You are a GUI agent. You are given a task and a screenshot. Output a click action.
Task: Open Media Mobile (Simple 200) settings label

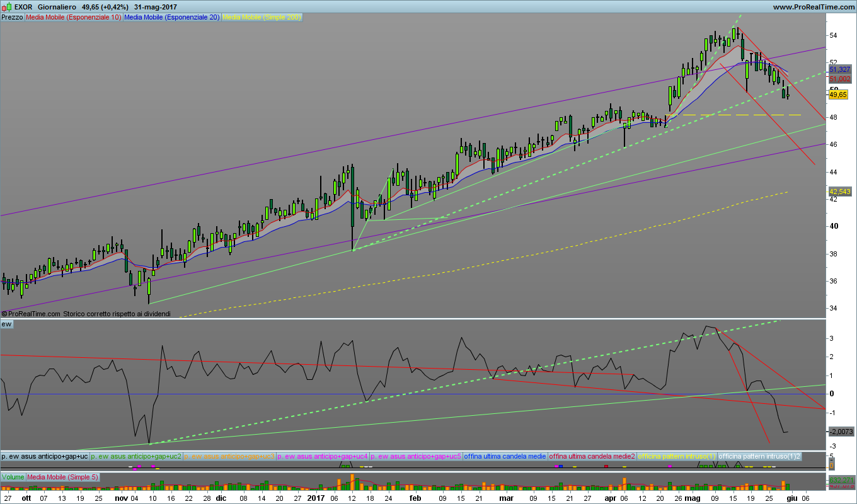click(262, 18)
